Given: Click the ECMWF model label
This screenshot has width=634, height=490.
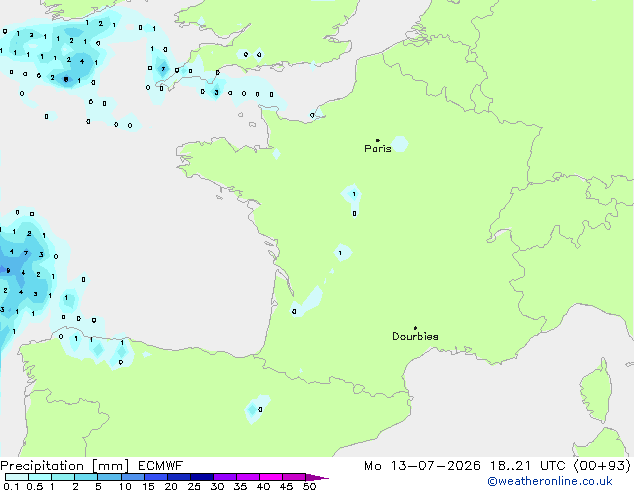Looking at the screenshot, I should pyautogui.click(x=161, y=466).
